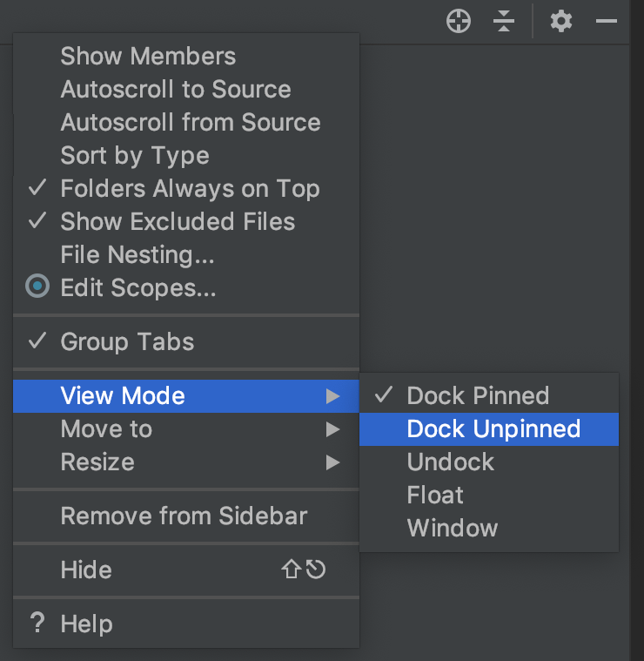Click the hide tool window dash icon
The height and width of the screenshot is (661, 644).
[606, 21]
